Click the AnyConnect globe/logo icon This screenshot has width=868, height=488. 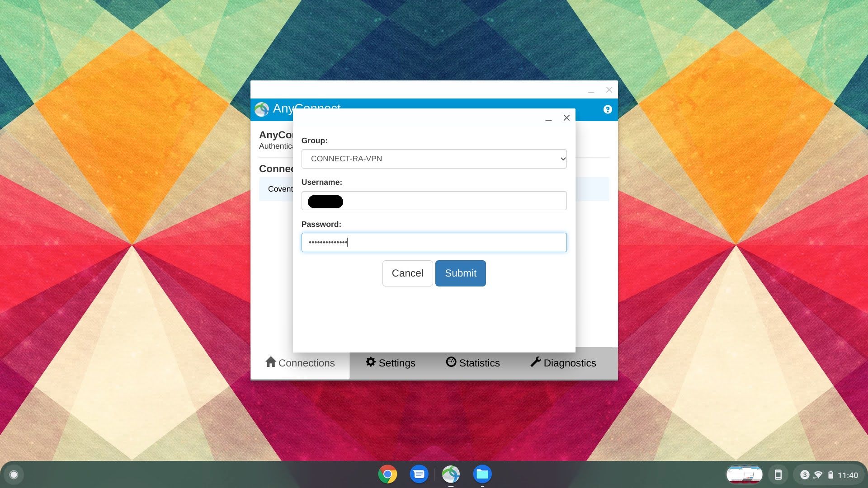tap(262, 110)
